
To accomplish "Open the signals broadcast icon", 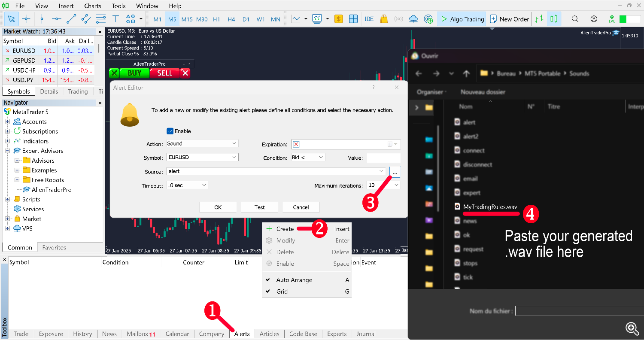I will coord(399,19).
